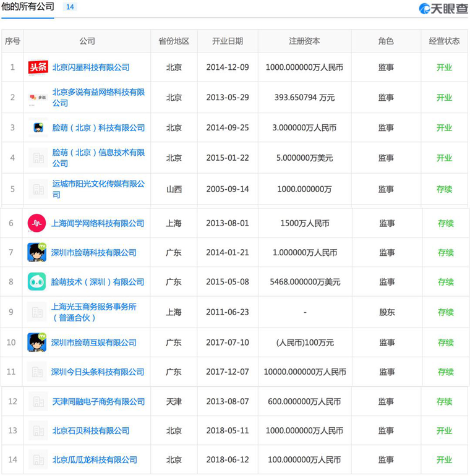
Task: Open 北京多说有益网络科技有限公司 link
Action: (98, 98)
